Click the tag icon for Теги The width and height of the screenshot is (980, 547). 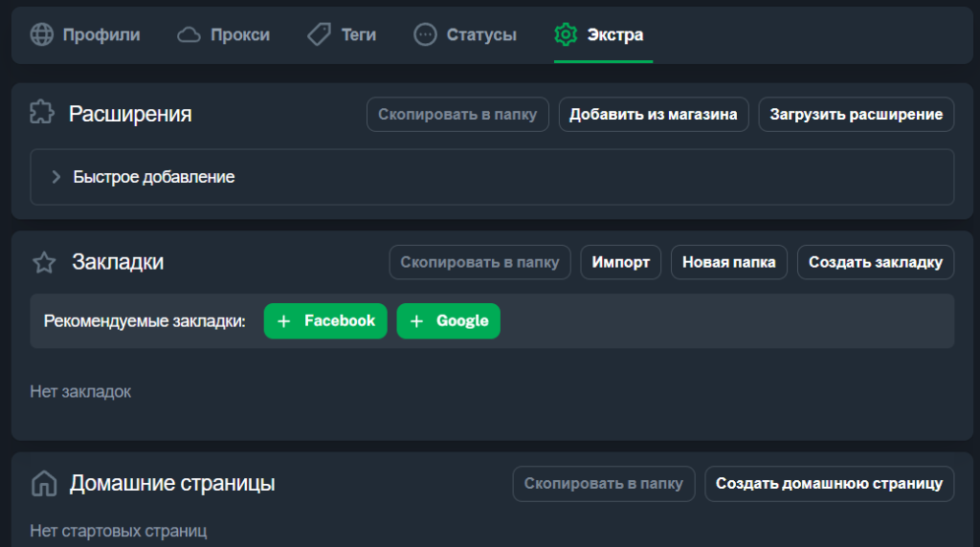[x=320, y=34]
